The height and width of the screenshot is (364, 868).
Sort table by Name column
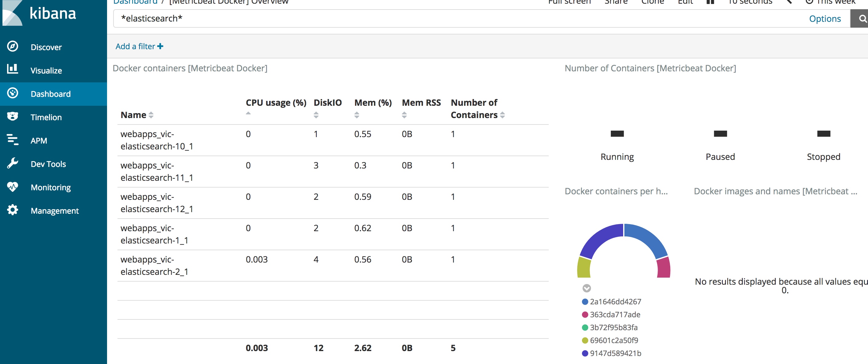point(151,115)
